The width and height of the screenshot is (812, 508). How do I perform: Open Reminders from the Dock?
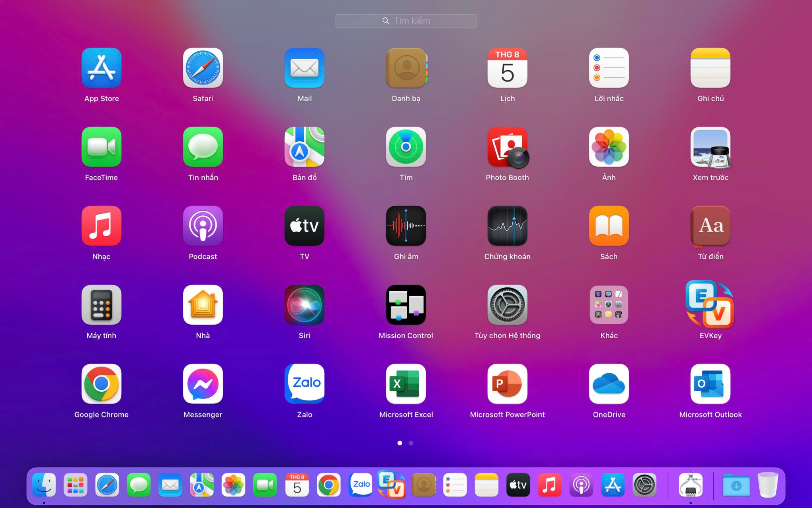coord(455,485)
